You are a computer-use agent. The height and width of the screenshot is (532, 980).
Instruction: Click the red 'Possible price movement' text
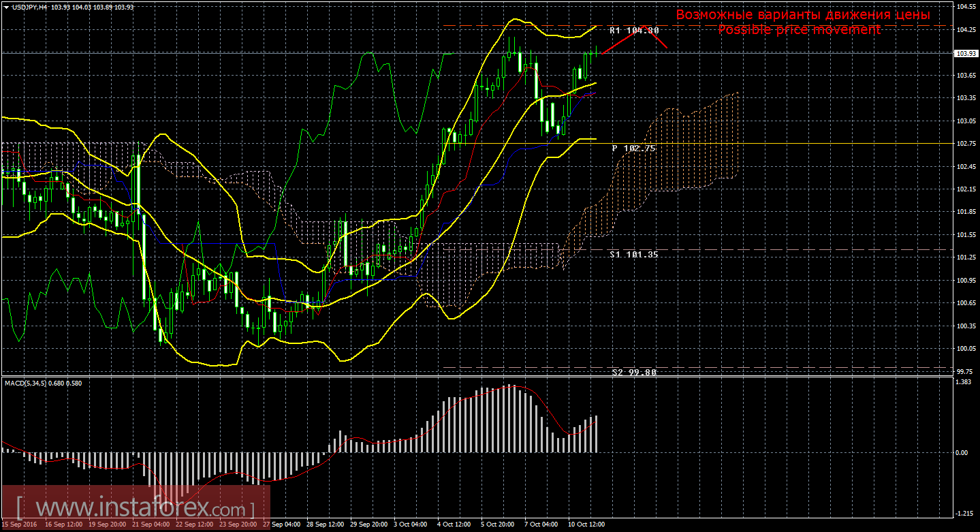coord(799,30)
